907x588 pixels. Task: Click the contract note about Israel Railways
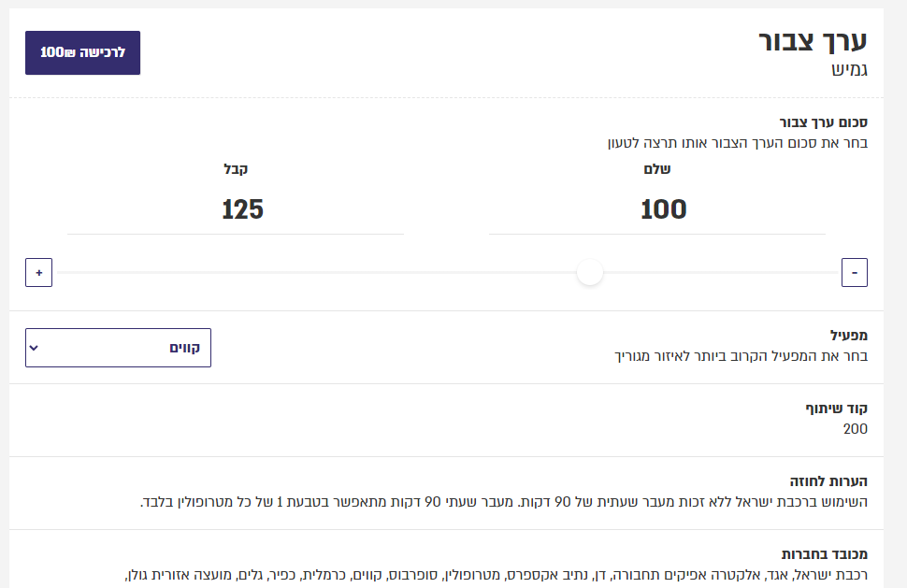point(505,502)
